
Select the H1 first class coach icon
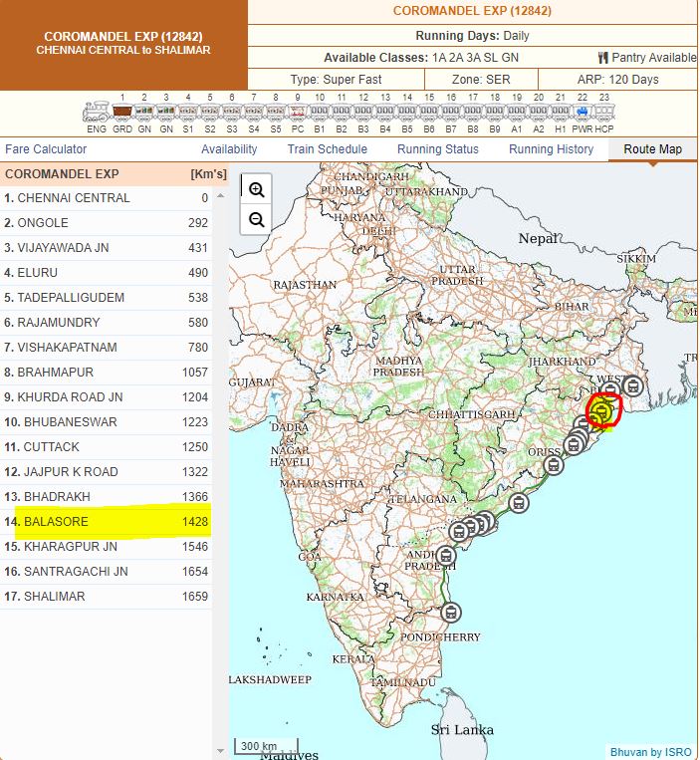tap(560, 112)
